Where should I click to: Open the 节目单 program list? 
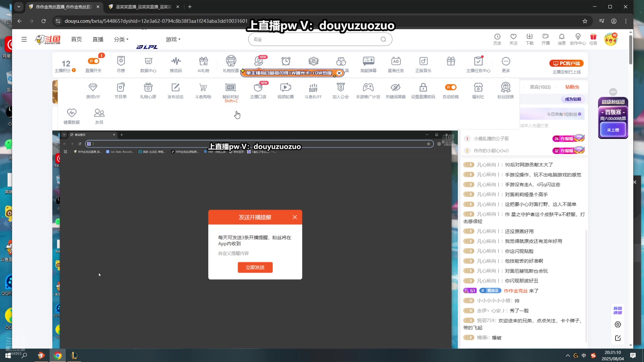click(x=120, y=91)
